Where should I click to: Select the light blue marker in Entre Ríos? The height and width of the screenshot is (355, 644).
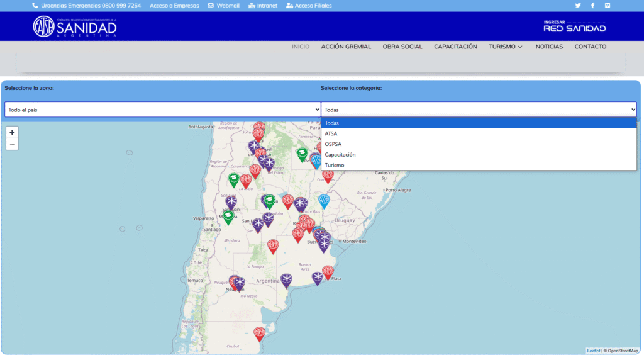[324, 201]
